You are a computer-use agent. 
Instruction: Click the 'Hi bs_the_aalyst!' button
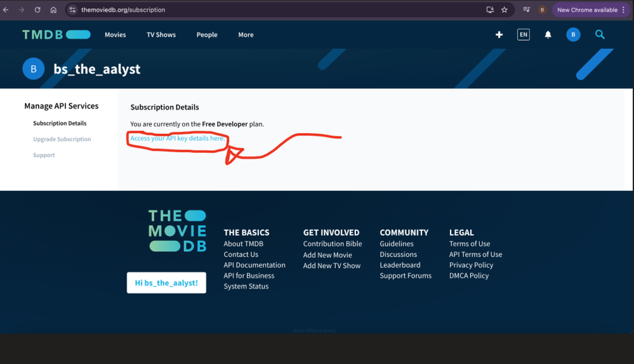166,283
